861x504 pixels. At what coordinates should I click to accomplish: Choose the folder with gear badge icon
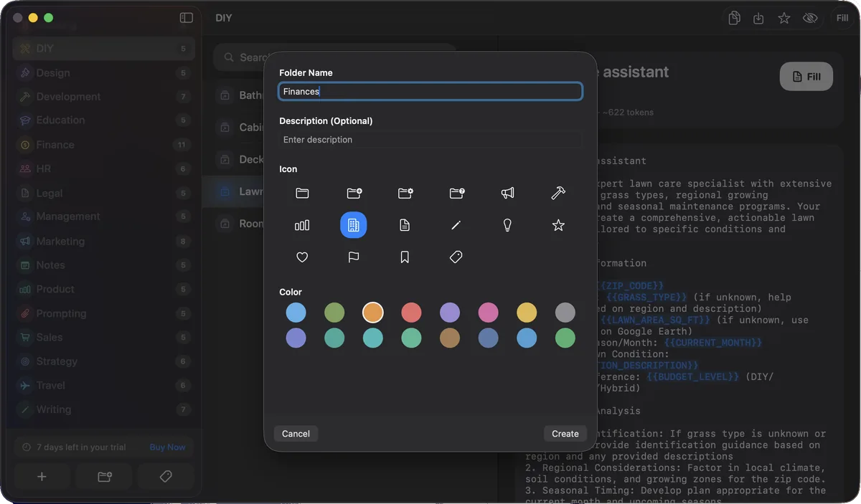point(405,193)
